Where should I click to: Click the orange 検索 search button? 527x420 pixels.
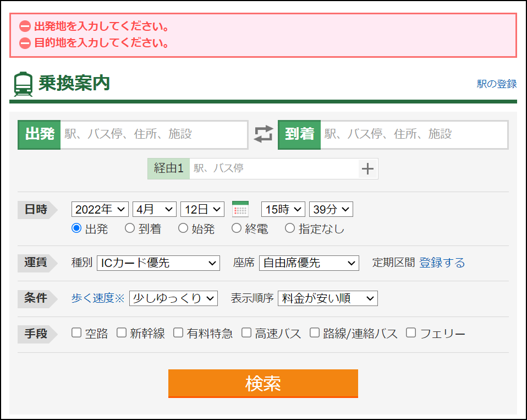pos(263,384)
